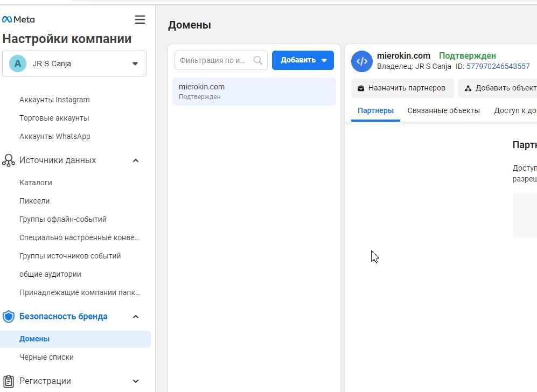Open Черные списки in sidebar
The width and height of the screenshot is (537, 392).
click(x=46, y=357)
